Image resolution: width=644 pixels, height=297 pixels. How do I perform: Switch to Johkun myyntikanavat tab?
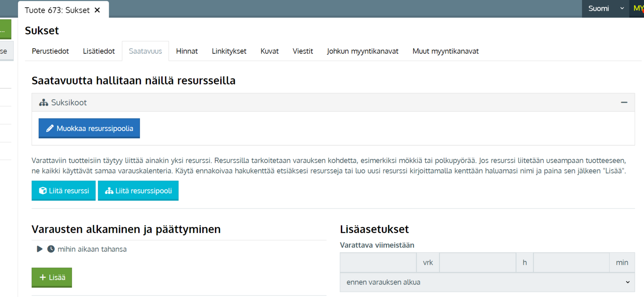click(x=362, y=51)
